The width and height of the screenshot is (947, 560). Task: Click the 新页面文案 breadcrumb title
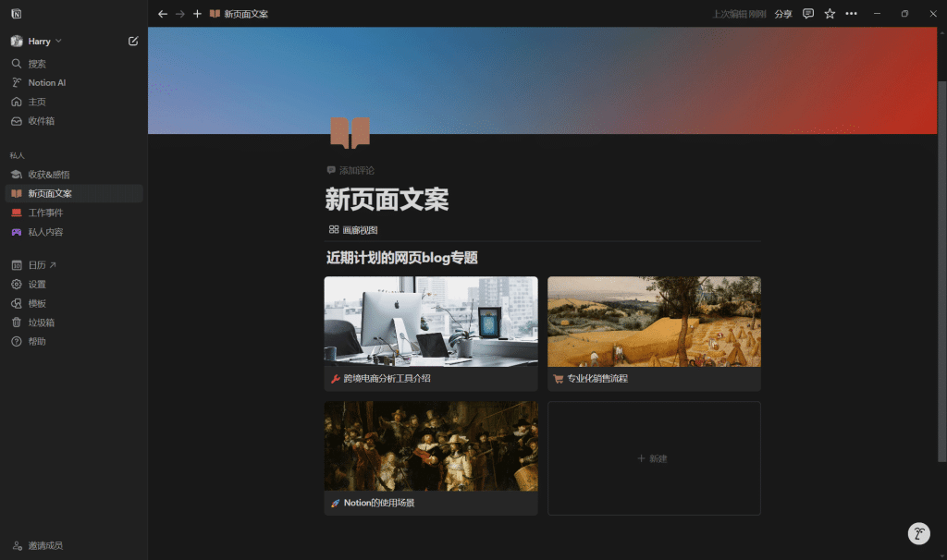click(246, 14)
